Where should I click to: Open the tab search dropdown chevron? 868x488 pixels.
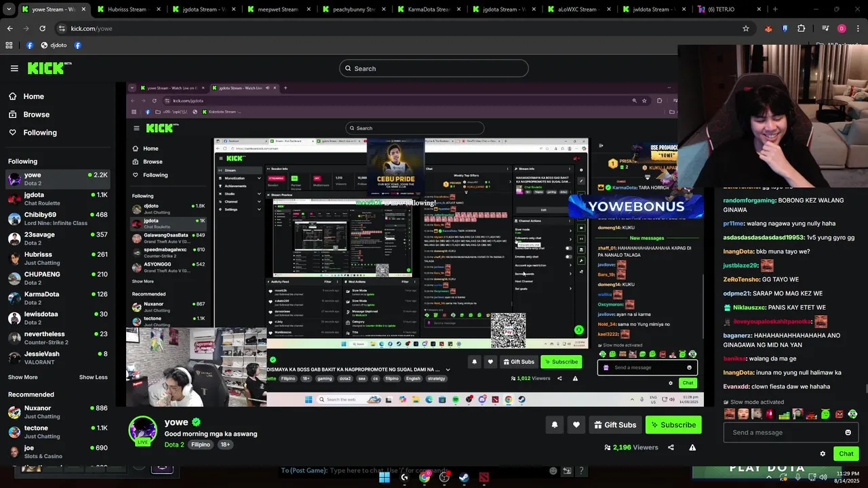[7, 9]
